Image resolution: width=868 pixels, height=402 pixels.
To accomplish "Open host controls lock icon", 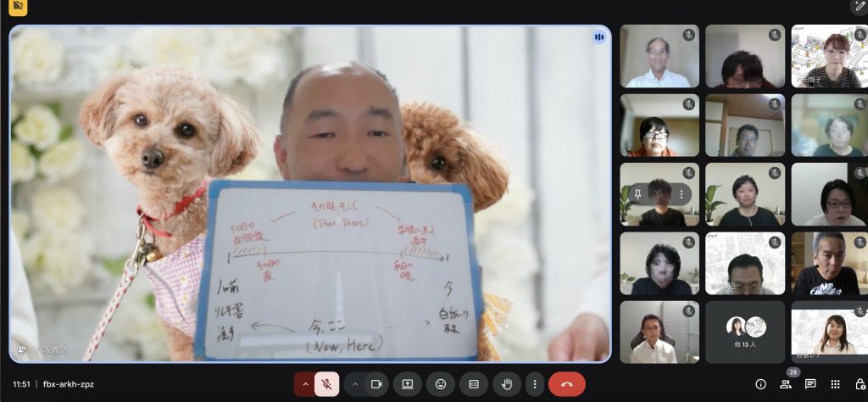I will point(860,384).
